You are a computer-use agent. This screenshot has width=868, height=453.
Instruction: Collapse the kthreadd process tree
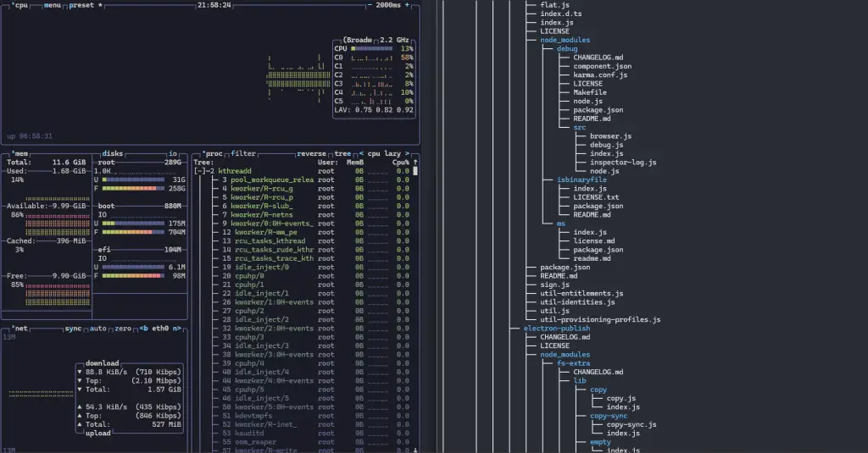[x=203, y=171]
